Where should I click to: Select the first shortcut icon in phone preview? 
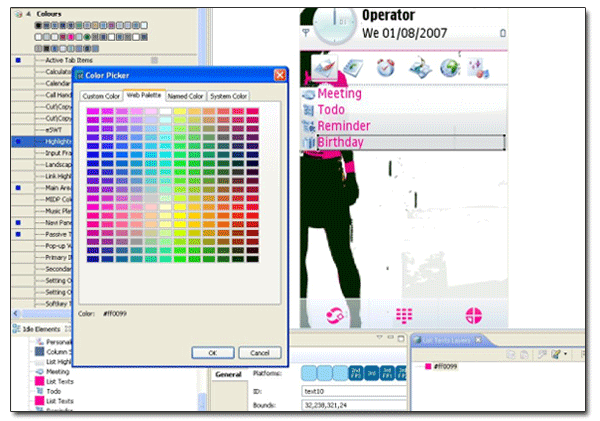coord(323,68)
